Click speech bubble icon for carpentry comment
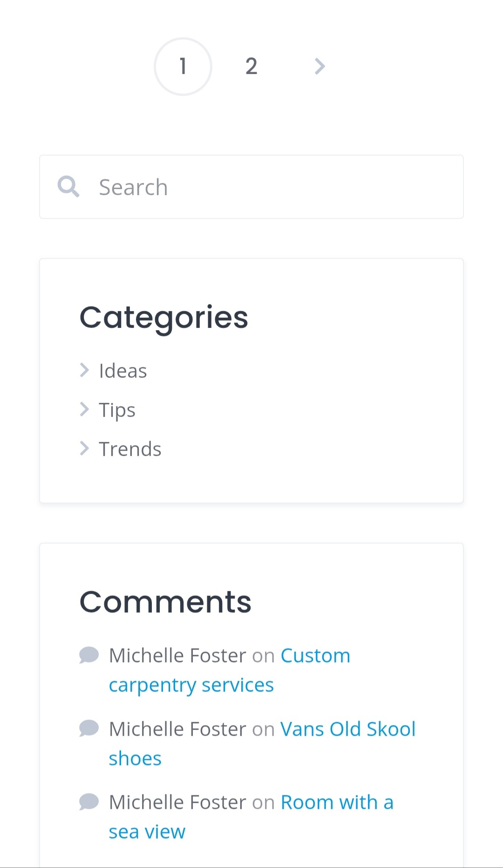 tap(89, 655)
